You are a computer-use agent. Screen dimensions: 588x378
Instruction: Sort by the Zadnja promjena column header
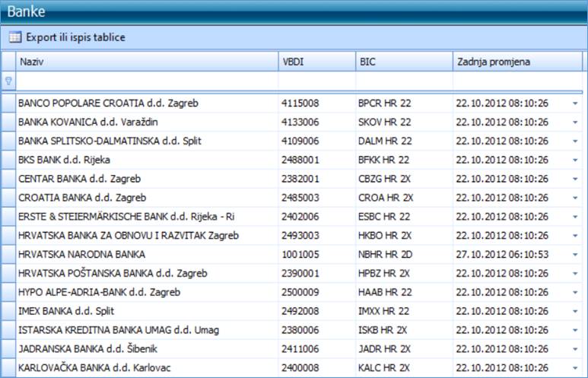[517, 62]
